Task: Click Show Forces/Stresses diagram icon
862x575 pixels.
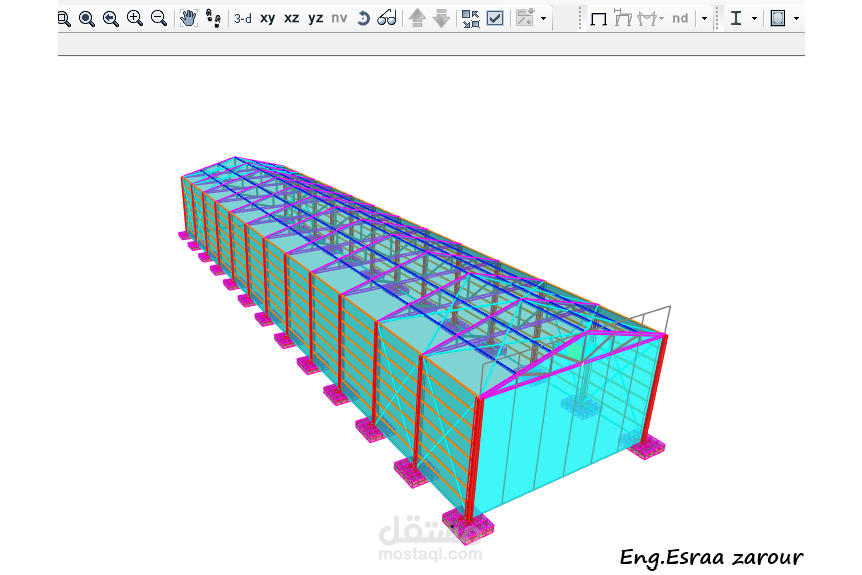Action: click(646, 19)
